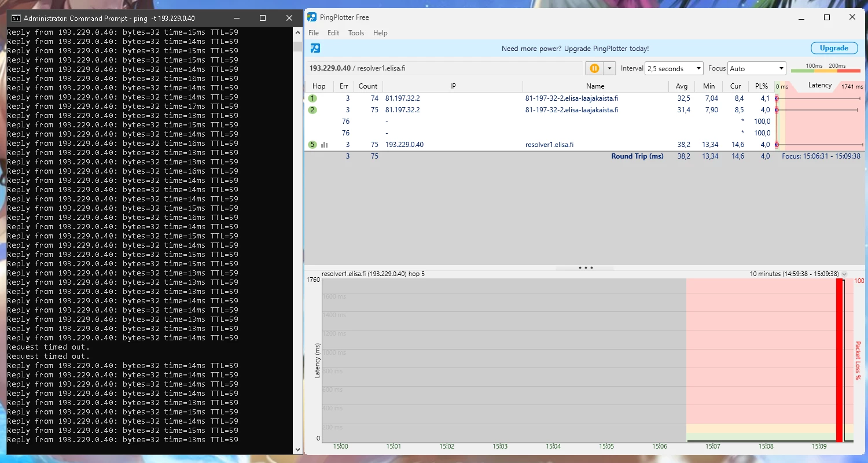Click the Command Prompt scrollbar thumb
868x463 pixels.
[x=298, y=46]
